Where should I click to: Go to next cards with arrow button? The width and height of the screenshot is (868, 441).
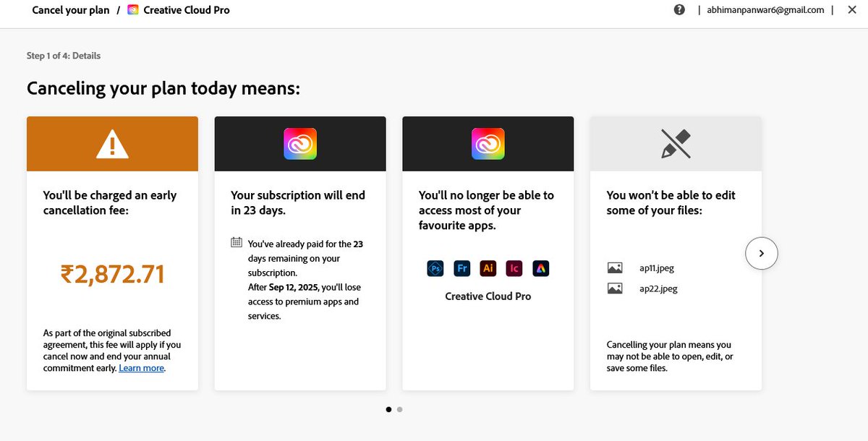[x=761, y=253]
